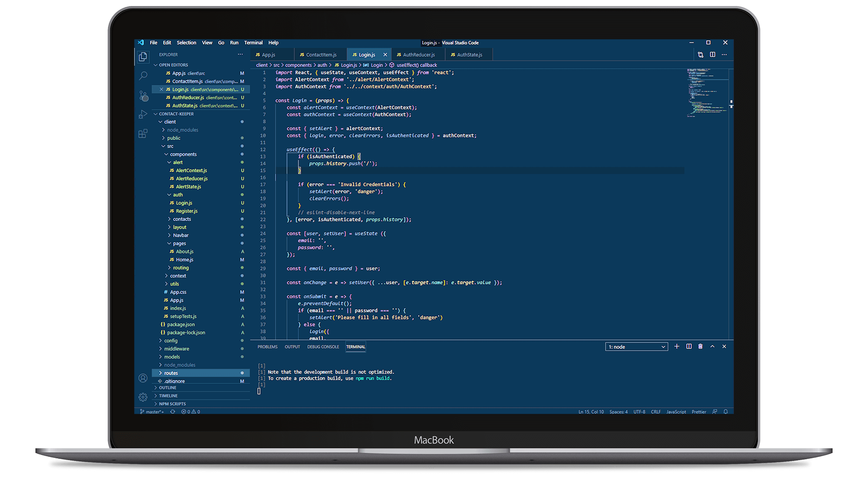Select the routes folder
Image resolution: width=868 pixels, height=480 pixels.
[201, 373]
